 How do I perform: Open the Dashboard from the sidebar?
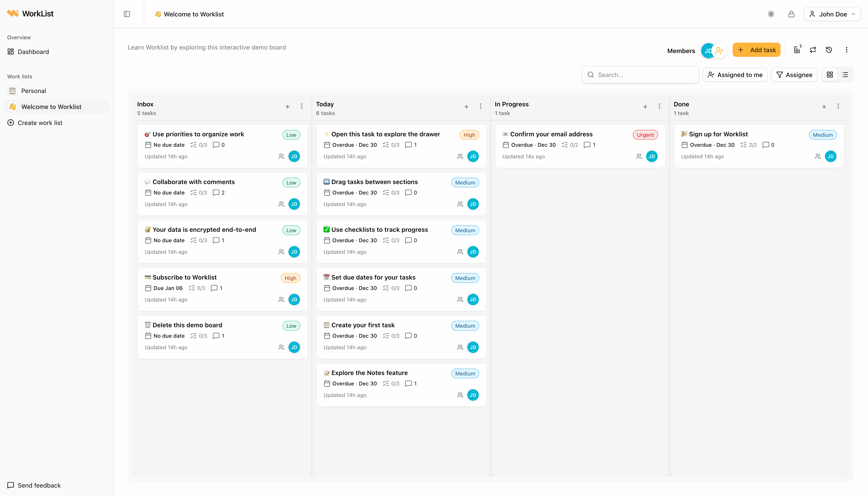click(x=33, y=52)
